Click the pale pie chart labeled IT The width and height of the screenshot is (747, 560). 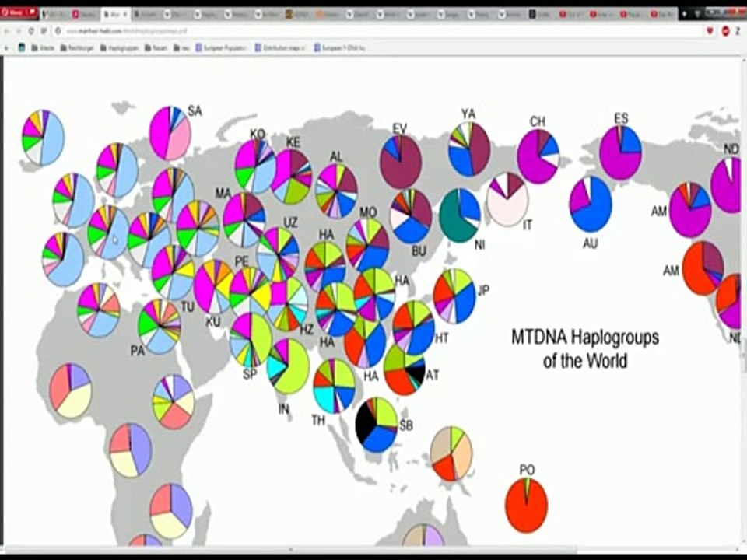[507, 200]
